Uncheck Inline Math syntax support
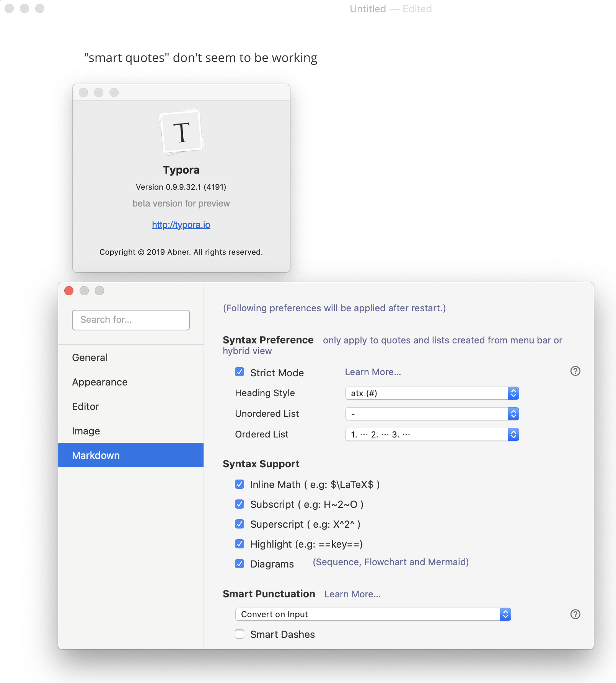 239,484
